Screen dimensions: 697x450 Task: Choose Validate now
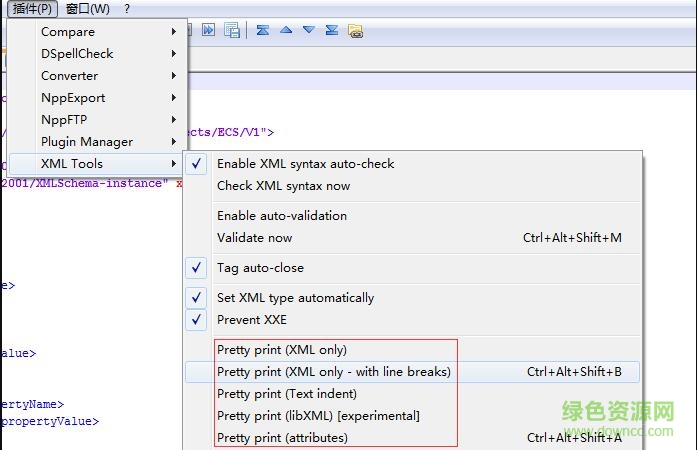(254, 238)
